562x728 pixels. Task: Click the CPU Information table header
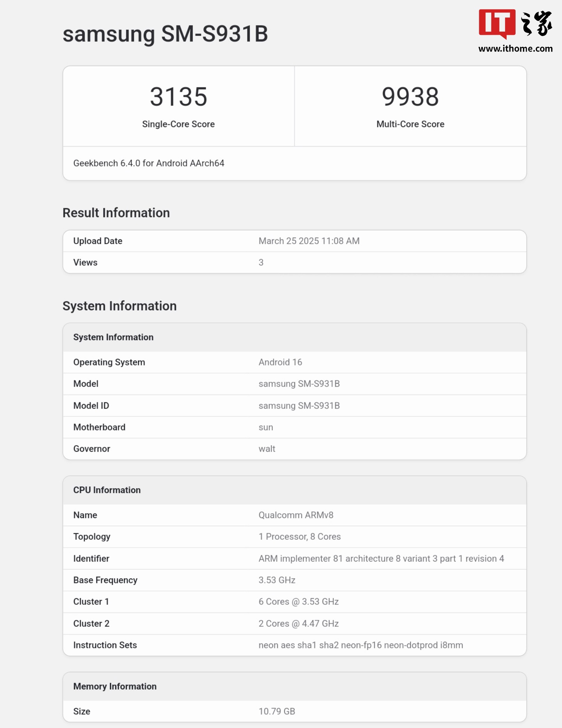pyautogui.click(x=107, y=490)
